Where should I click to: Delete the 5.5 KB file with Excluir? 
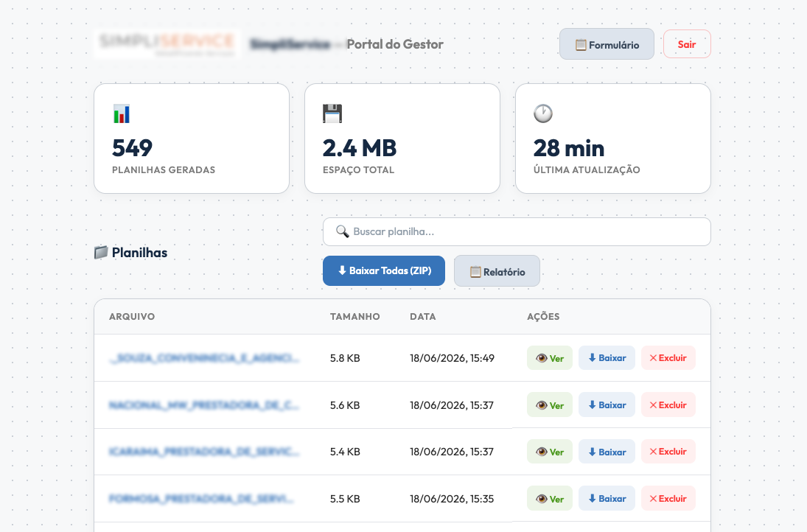point(668,499)
